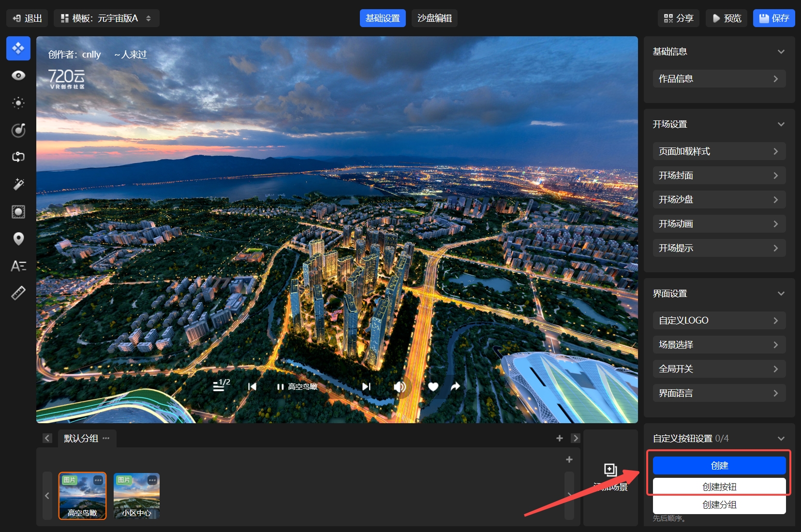This screenshot has width=801, height=532.
Task: Switch to the 沙盘编辑 tab
Action: tap(434, 18)
